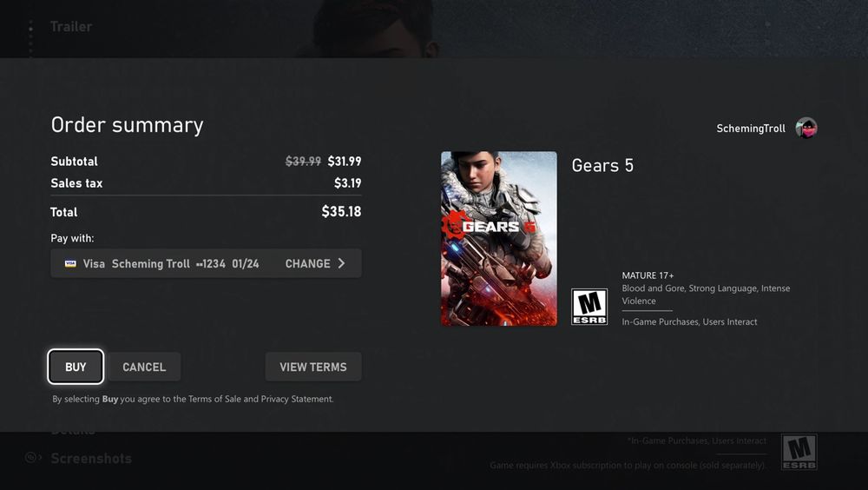Click the ESRB logo in bottom-right corner
Screen dimensions: 868x490
coord(799,453)
